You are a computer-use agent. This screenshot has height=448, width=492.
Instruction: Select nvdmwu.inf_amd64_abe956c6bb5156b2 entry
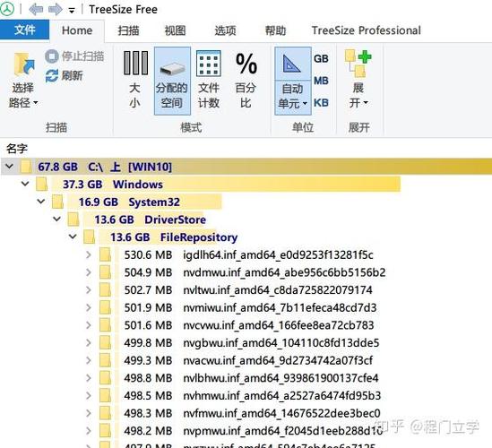tap(284, 272)
